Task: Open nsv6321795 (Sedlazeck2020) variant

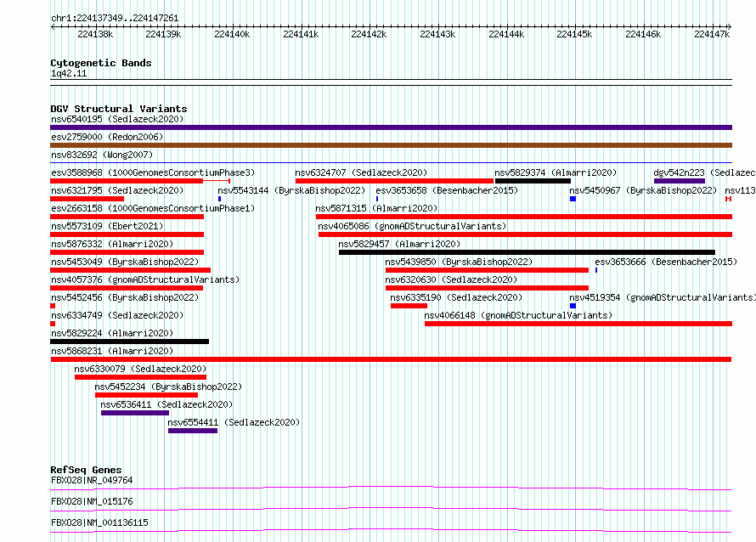Action: pyautogui.click(x=117, y=190)
